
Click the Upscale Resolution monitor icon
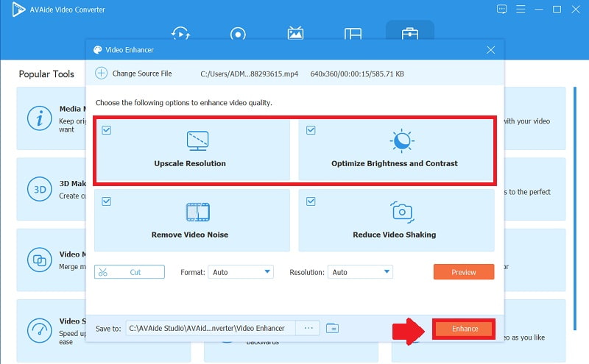point(197,140)
